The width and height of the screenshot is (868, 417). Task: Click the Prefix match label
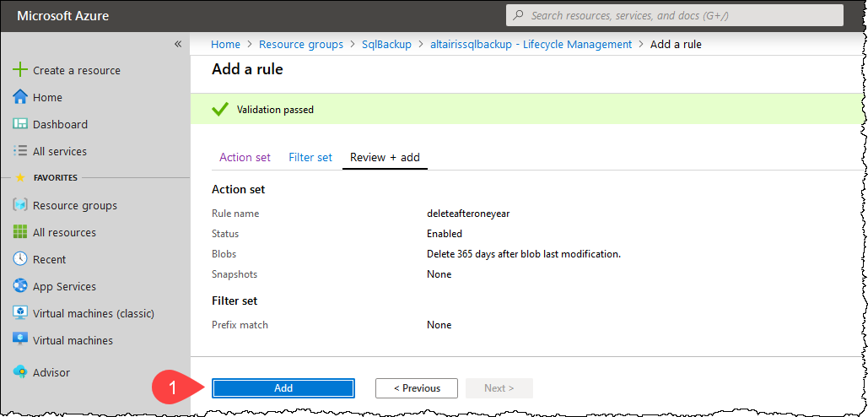(x=240, y=325)
